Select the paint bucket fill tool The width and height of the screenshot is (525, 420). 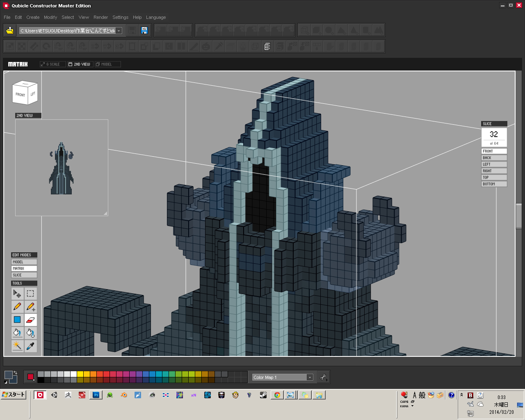pos(17,333)
